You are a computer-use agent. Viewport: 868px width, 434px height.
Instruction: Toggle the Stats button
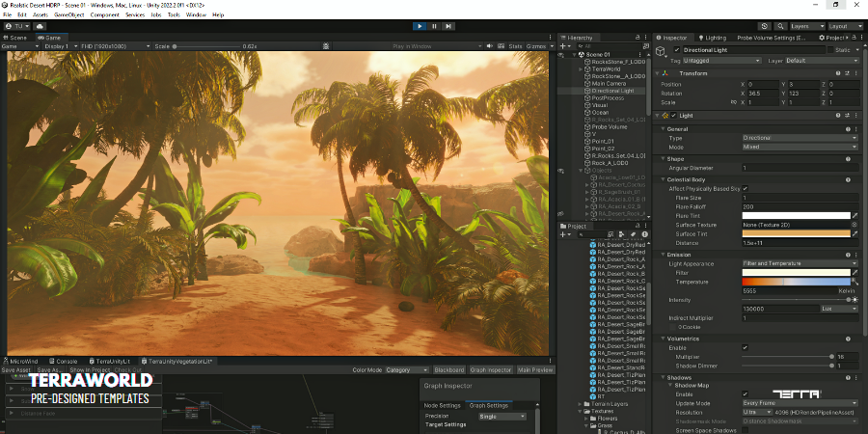click(x=515, y=46)
